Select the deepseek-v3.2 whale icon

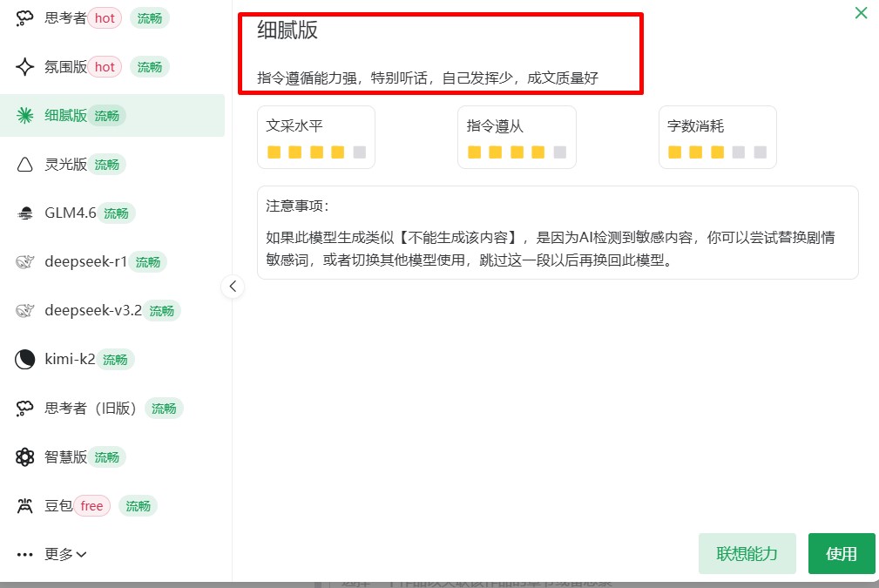coord(24,310)
